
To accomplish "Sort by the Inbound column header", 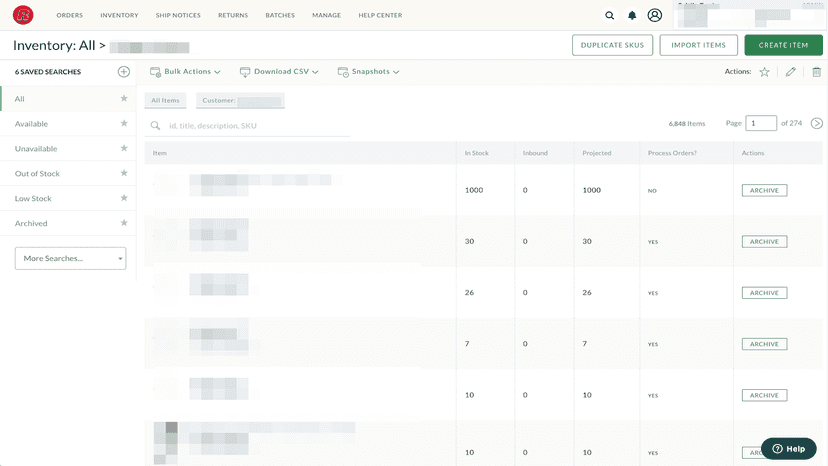I will pyautogui.click(x=535, y=153).
